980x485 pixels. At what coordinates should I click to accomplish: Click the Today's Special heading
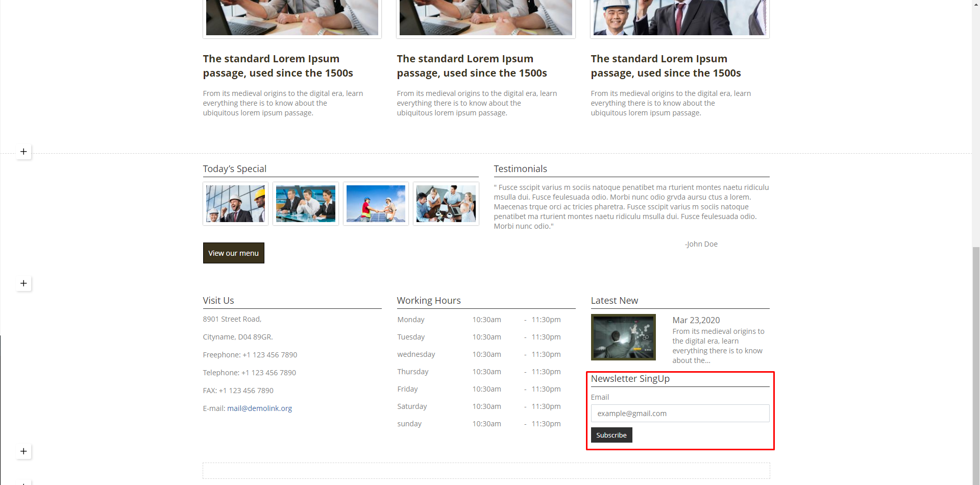point(234,169)
